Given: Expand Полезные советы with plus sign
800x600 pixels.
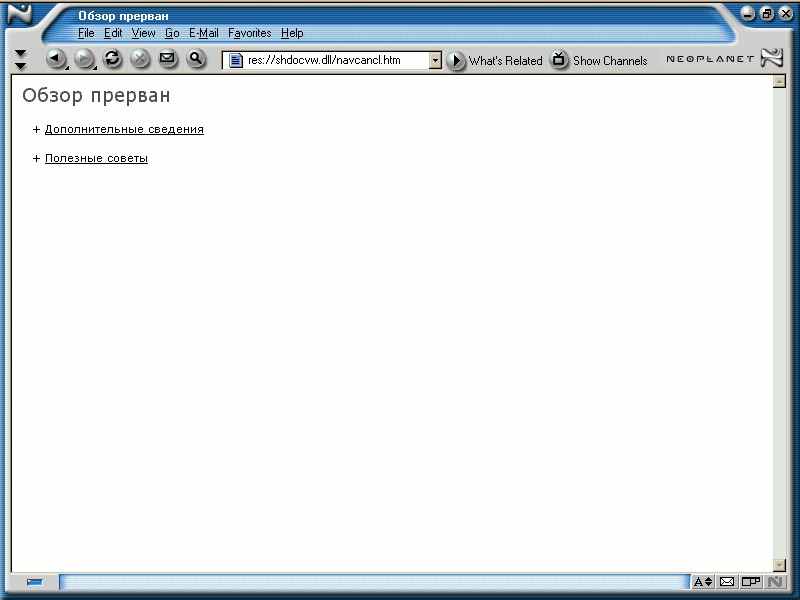Looking at the screenshot, I should pyautogui.click(x=36, y=159).
